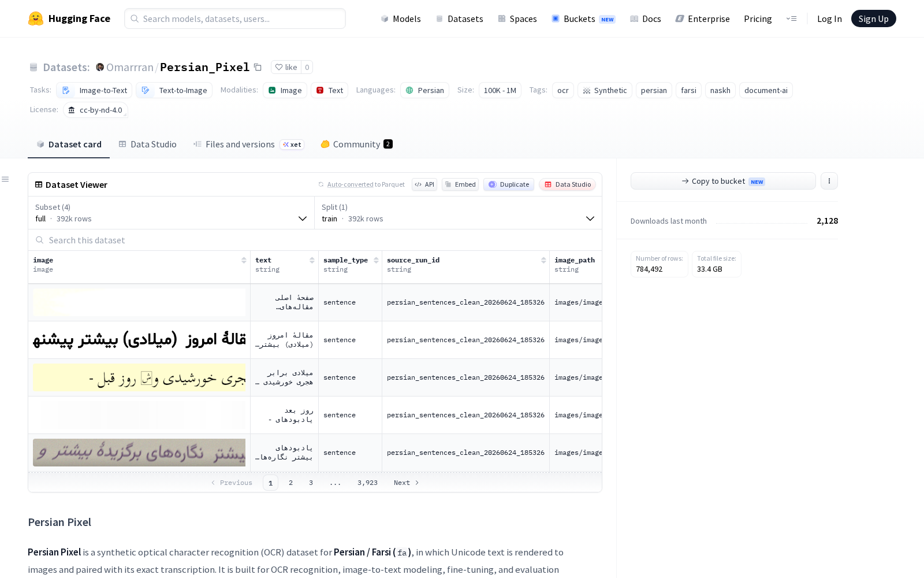Switch to the Data Studio tab

tap(148, 144)
